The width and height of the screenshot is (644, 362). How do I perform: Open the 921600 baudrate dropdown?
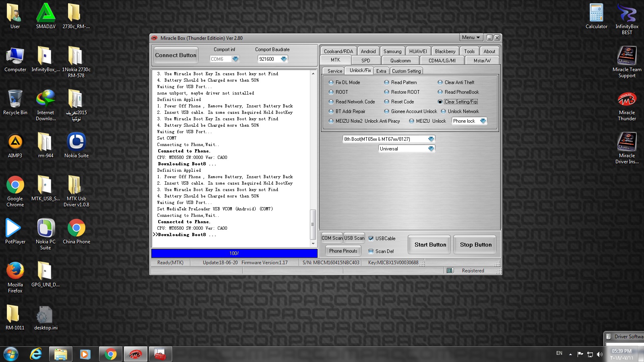pos(284,59)
